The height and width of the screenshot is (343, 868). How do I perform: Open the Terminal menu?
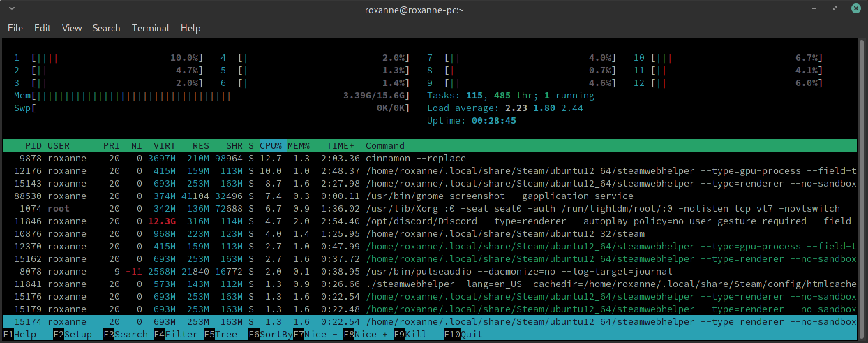point(151,28)
